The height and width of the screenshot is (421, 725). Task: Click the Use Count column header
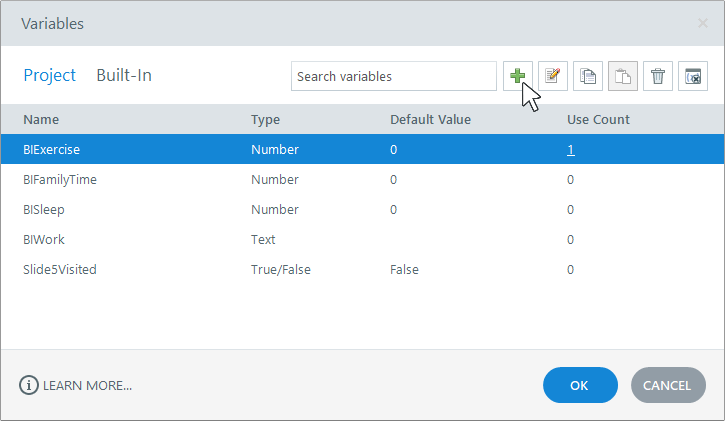(598, 120)
